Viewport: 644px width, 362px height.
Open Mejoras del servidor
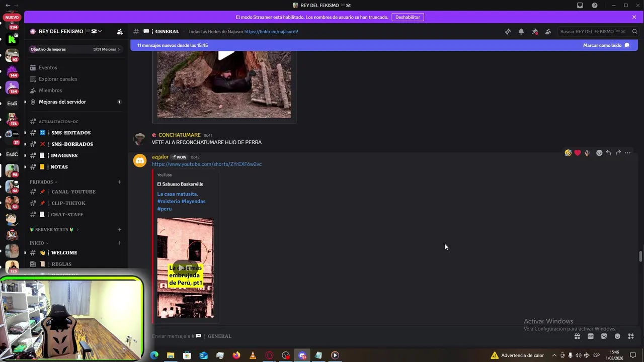pyautogui.click(x=62, y=102)
